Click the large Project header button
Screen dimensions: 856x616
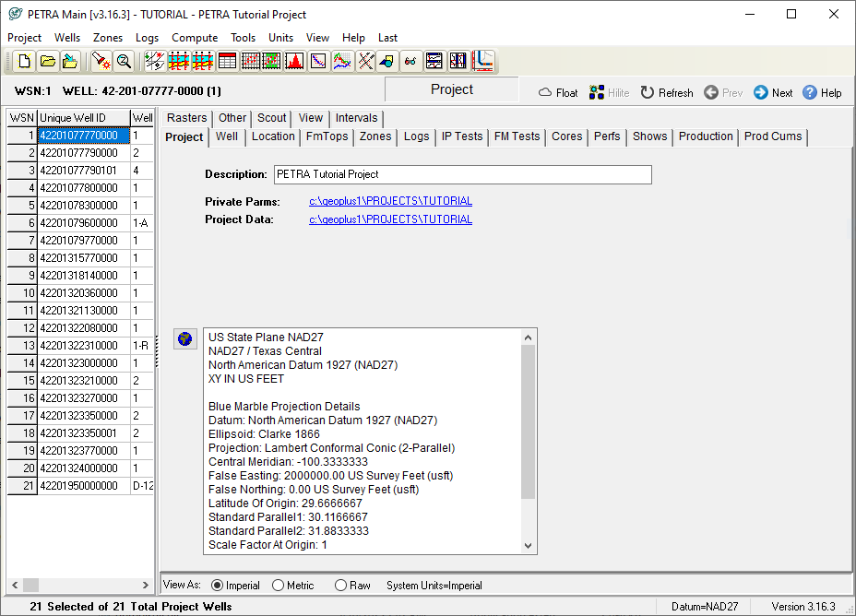point(451,89)
